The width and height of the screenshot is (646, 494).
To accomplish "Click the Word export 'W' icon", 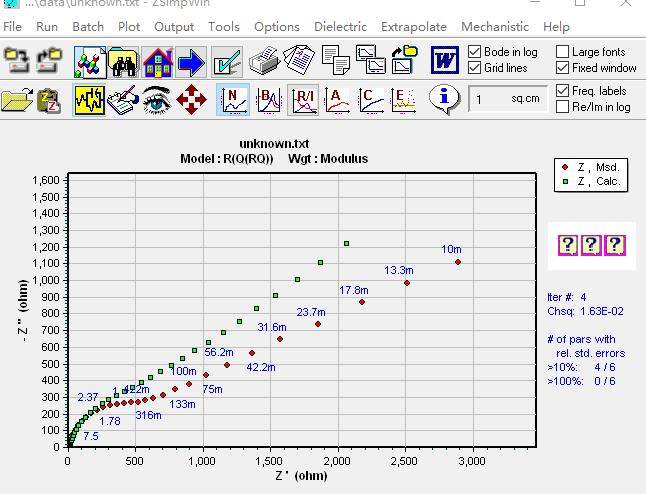I will pos(444,62).
